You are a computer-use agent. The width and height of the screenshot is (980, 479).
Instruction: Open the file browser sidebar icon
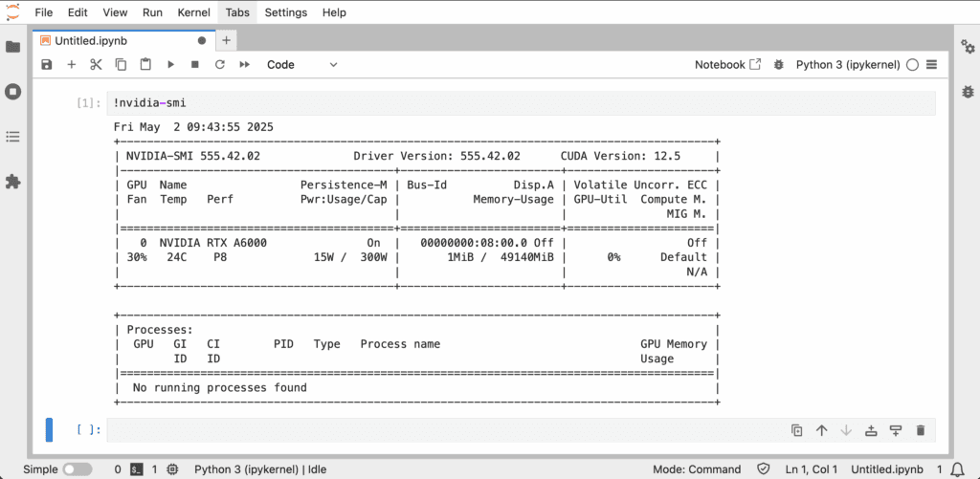coord(13,47)
